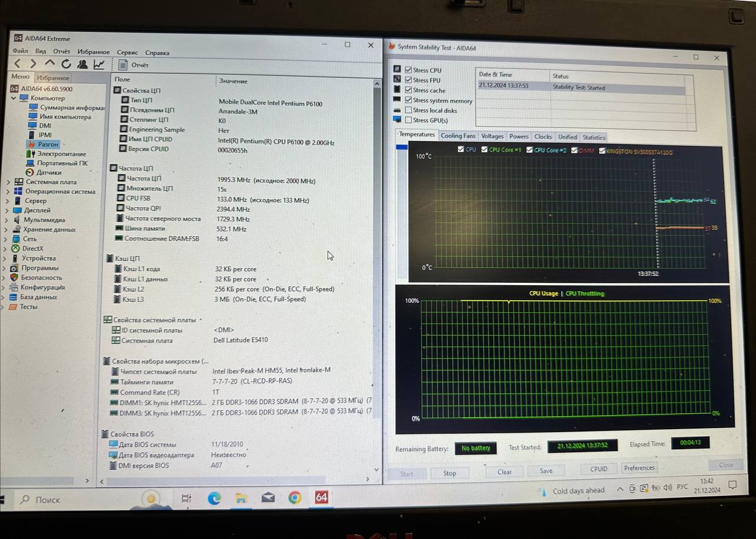Toggle the CPU graph legend checkbox
Screen dimensions: 756x539
point(461,150)
